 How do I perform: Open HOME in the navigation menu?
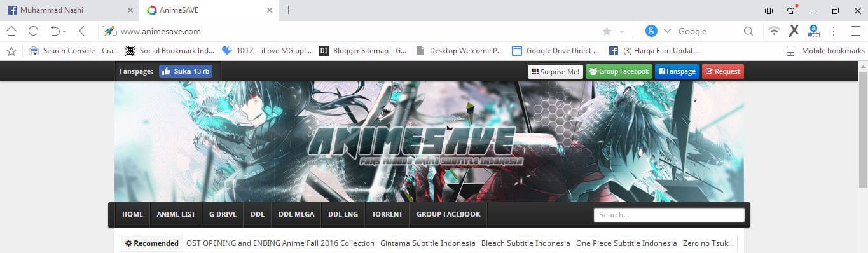(x=132, y=214)
